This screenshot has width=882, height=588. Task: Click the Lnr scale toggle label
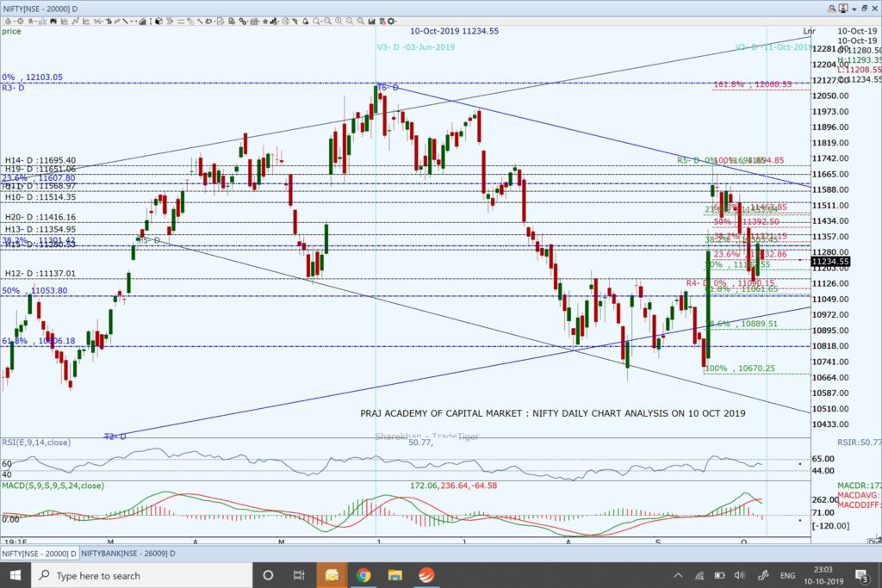tap(809, 31)
